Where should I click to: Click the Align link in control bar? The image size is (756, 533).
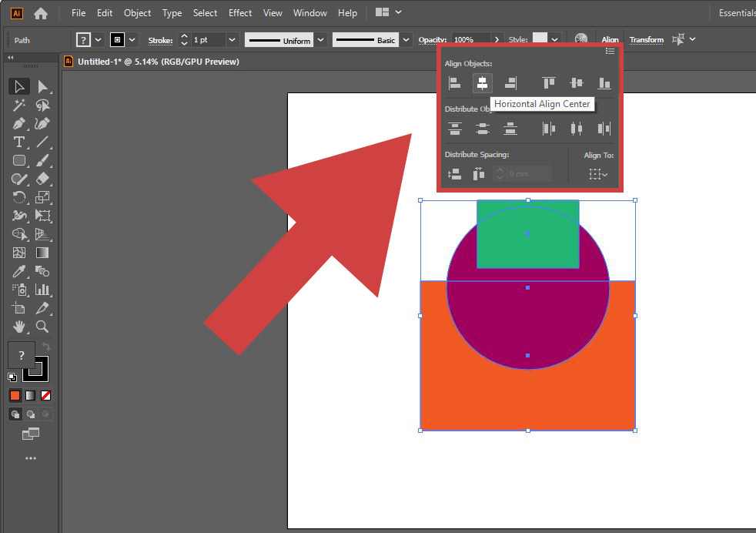point(610,40)
